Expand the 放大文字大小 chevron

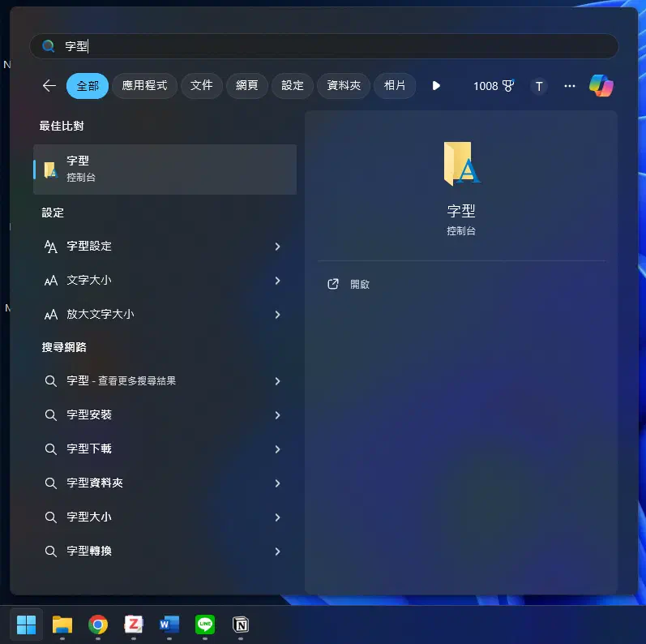pyautogui.click(x=277, y=315)
